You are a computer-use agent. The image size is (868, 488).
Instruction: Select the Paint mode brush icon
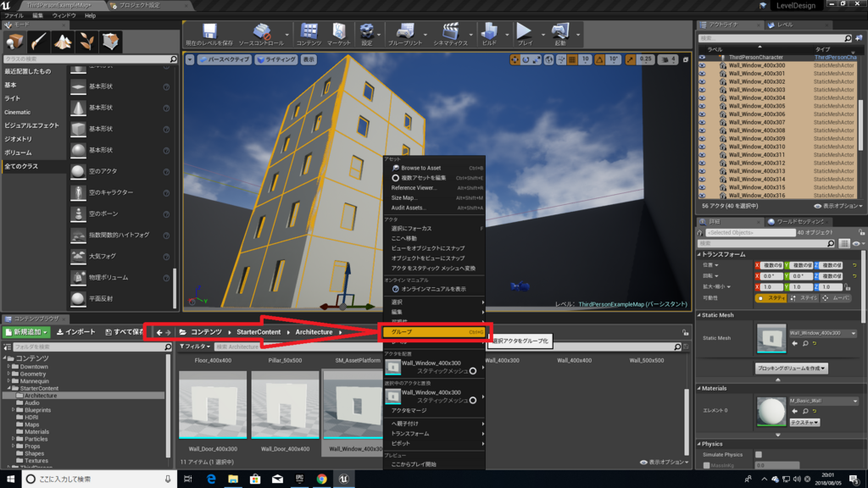[38, 42]
